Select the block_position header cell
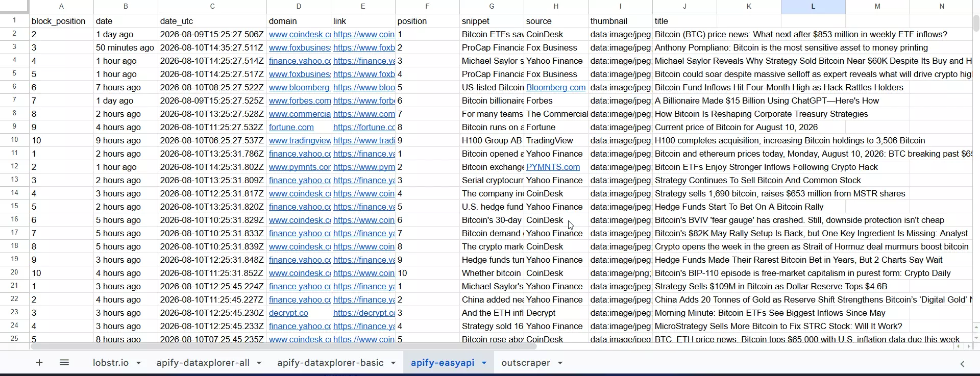This screenshot has height=376, width=980. (x=61, y=21)
